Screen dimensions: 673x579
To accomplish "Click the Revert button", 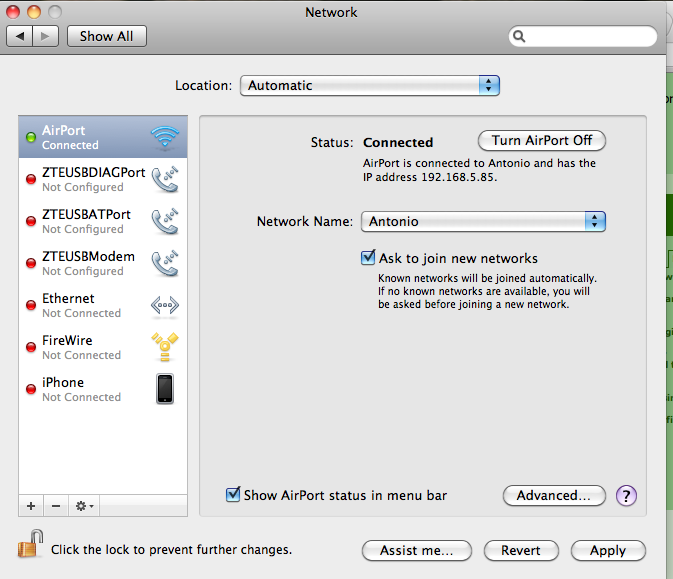I will (x=521, y=550).
